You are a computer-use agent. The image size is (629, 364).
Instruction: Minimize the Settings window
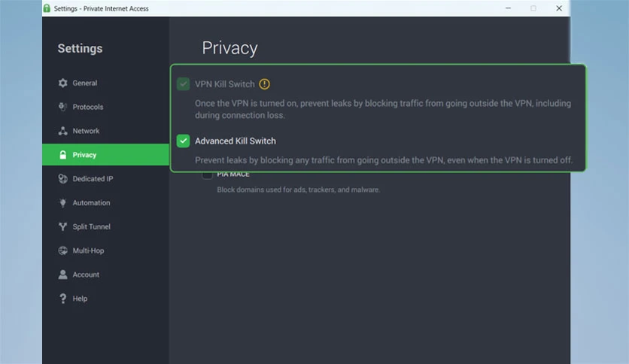508,8
